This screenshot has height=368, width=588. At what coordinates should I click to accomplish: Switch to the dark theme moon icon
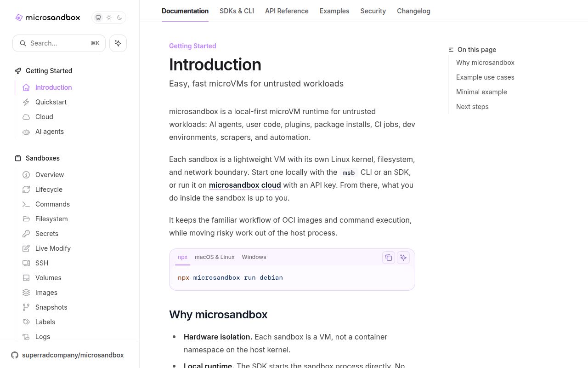(x=119, y=17)
